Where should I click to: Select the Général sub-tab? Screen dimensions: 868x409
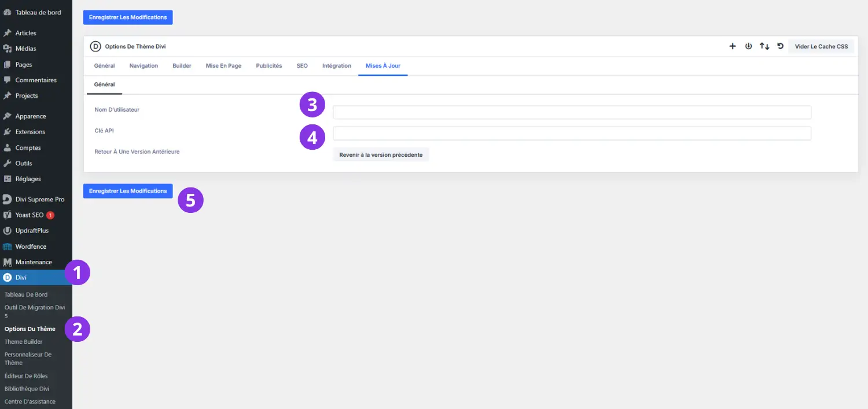(x=104, y=85)
